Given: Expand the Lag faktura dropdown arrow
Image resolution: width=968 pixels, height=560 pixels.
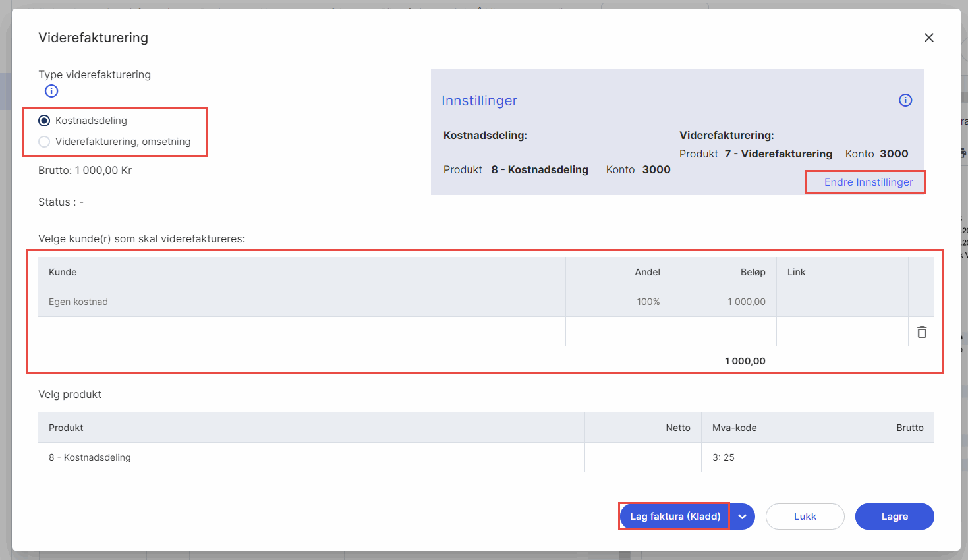Looking at the screenshot, I should pos(742,517).
